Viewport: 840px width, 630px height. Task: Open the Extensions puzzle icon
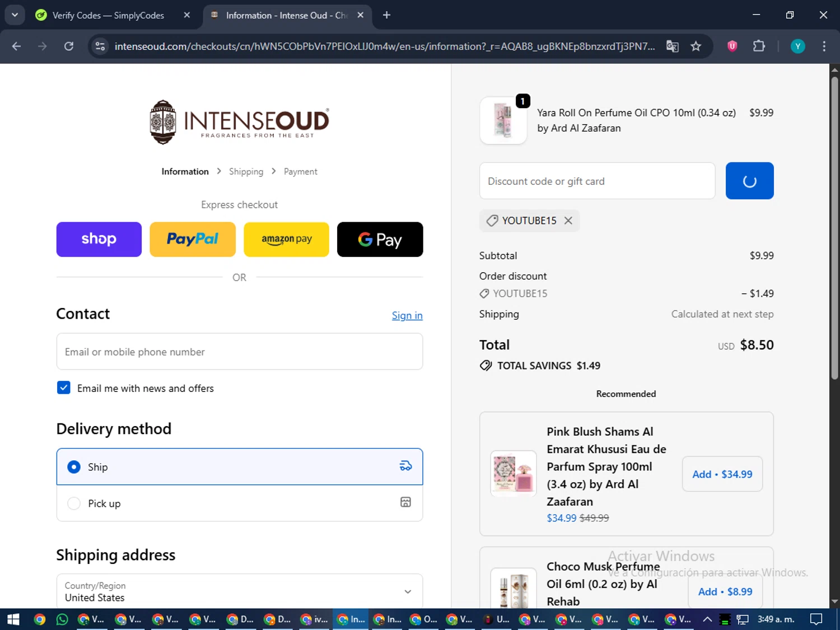click(x=759, y=46)
